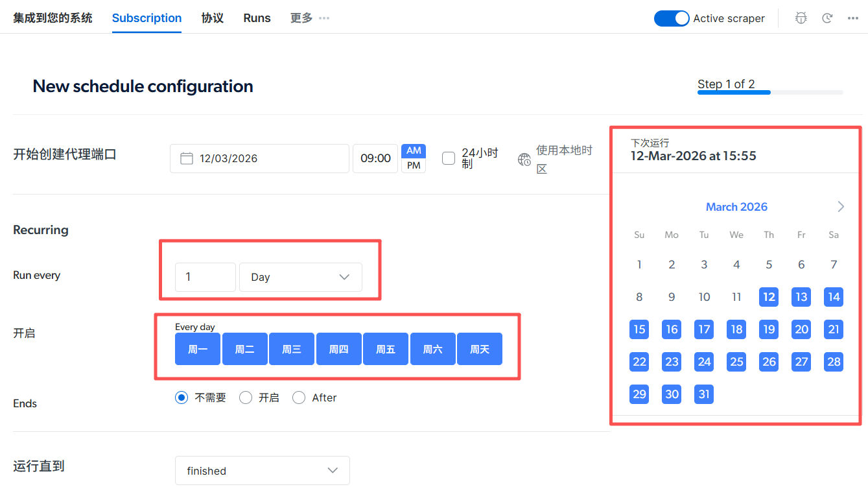Image resolution: width=868 pixels, height=487 pixels.
Task: Enable the 24小时制 checkbox
Action: [x=449, y=158]
